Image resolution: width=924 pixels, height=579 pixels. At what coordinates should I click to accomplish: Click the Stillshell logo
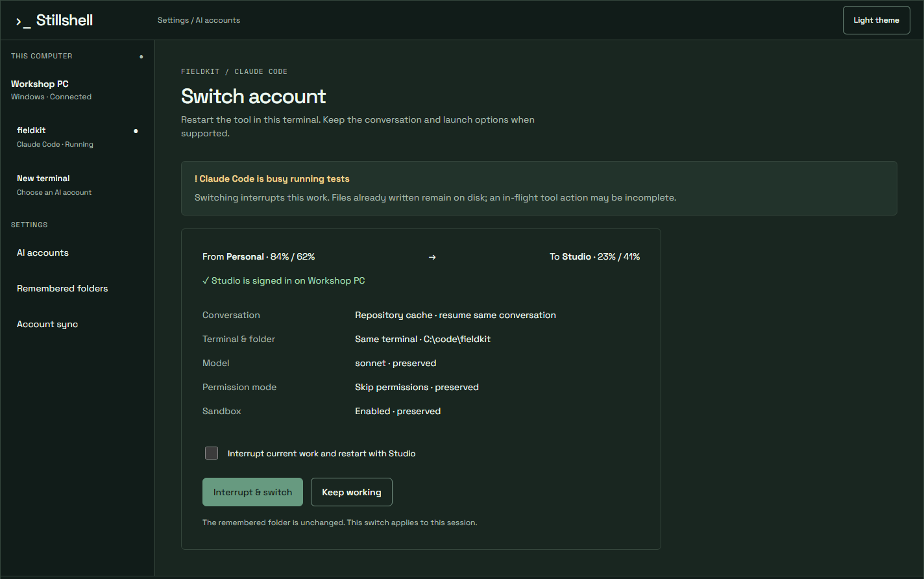55,20
